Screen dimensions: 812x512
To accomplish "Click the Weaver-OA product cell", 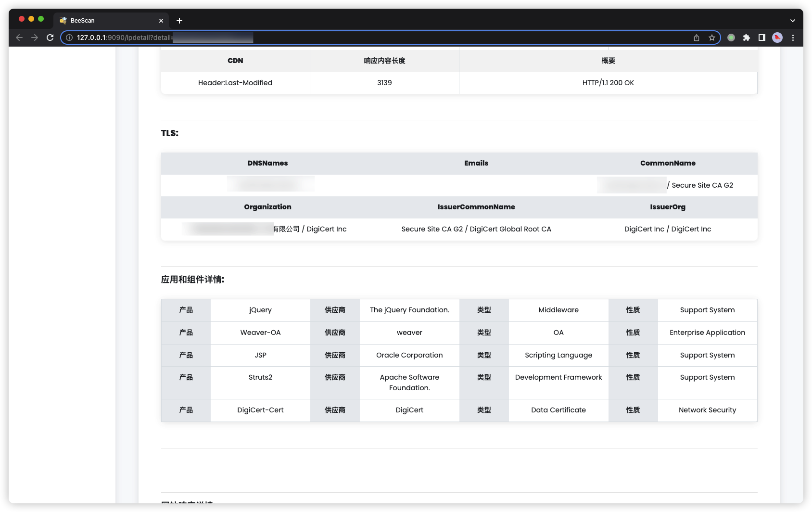I will [x=260, y=333].
